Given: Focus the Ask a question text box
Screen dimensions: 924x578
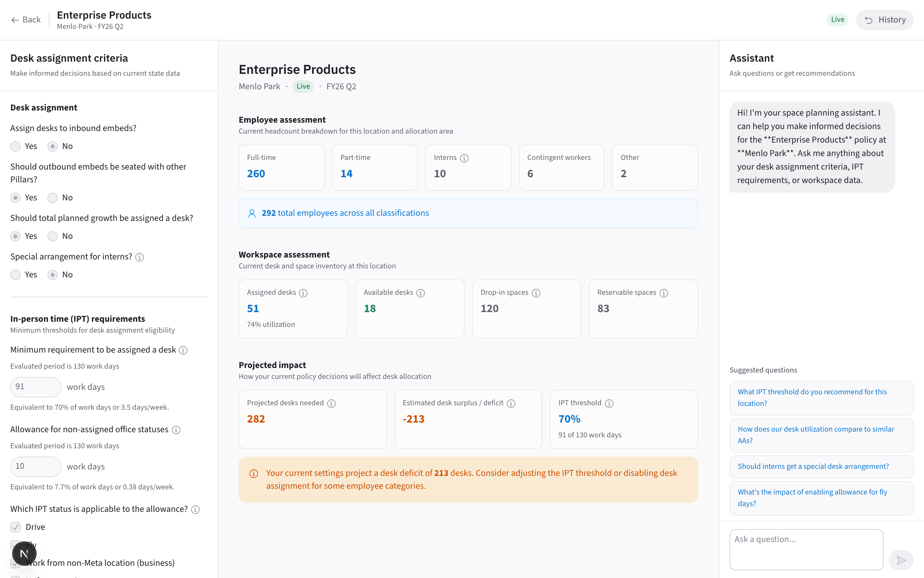Looking at the screenshot, I should click(806, 549).
